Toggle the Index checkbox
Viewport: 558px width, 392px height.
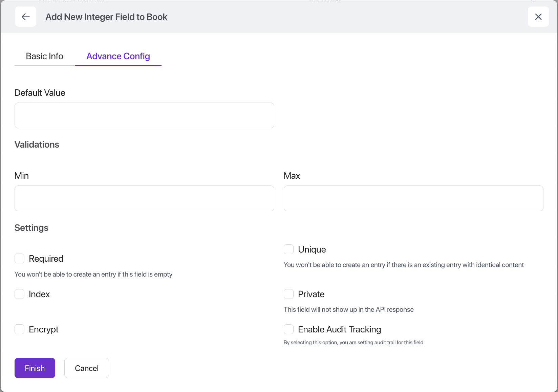[20, 294]
